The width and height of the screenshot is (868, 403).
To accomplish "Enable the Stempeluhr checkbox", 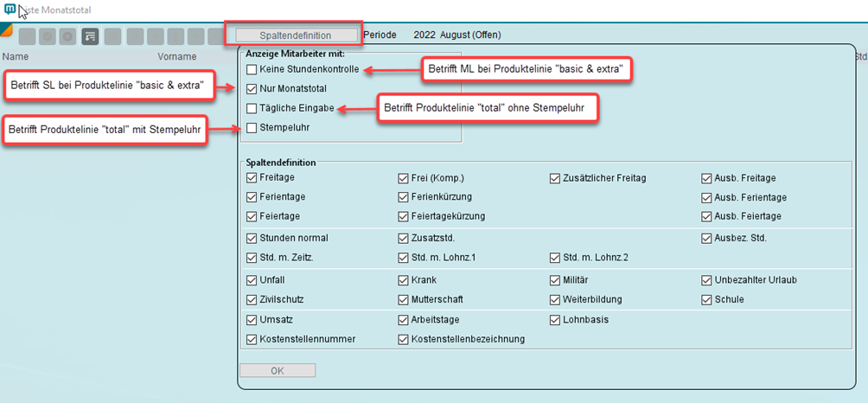I will (252, 128).
